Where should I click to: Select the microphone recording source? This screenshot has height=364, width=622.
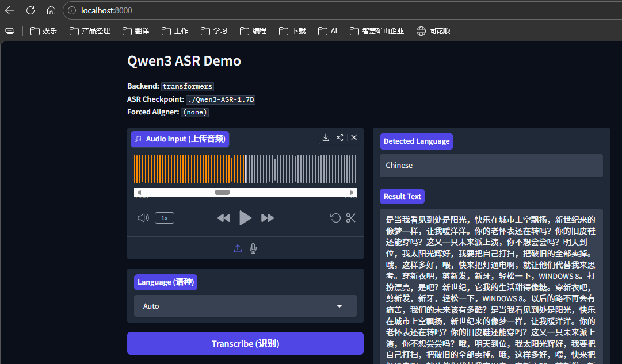(x=253, y=248)
